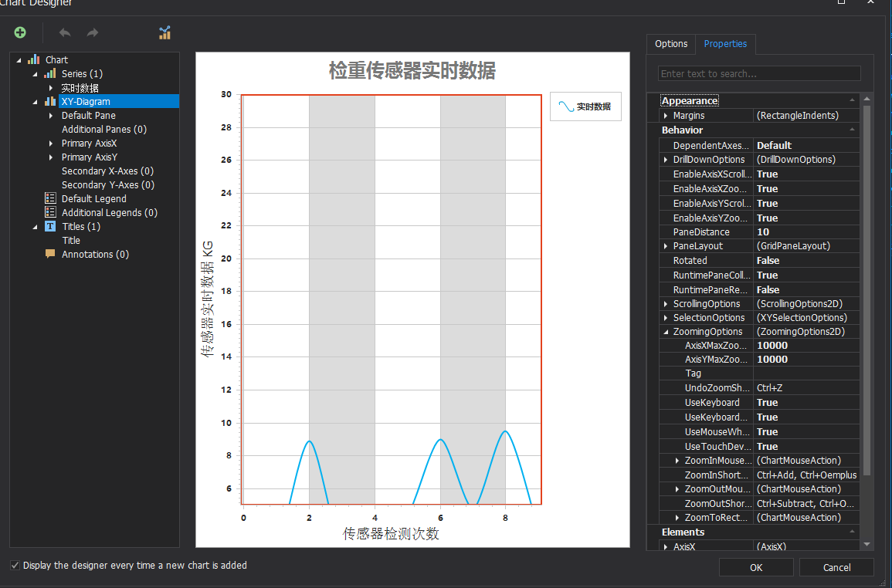Click the OK button

point(756,567)
